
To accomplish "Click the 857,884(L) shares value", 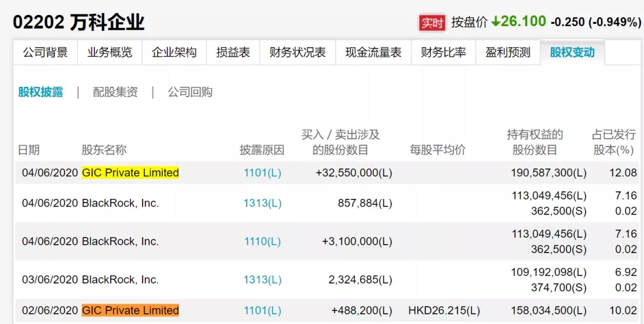I will tap(364, 203).
